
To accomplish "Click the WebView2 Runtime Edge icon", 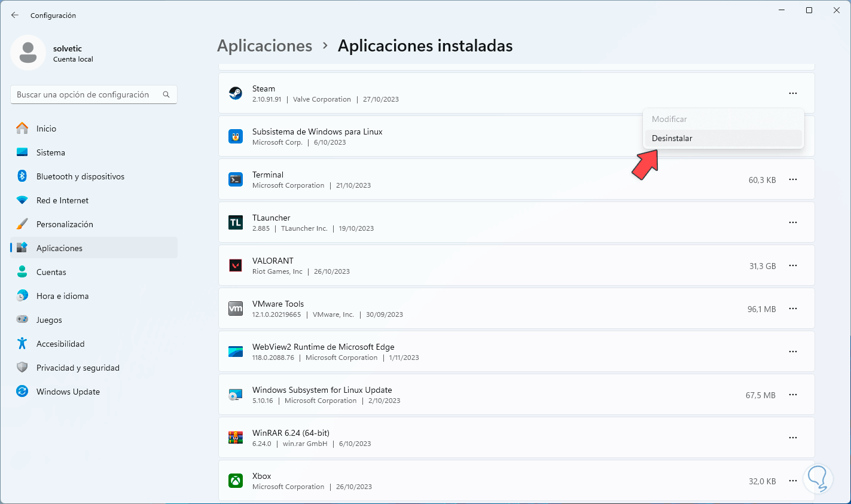I will tap(236, 352).
